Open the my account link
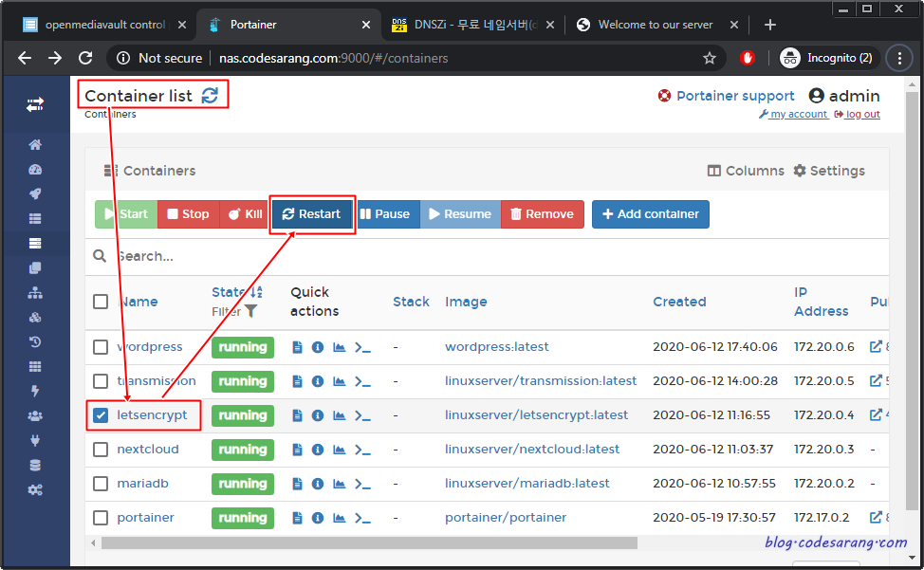Viewport: 924px width, 570px height. (x=793, y=114)
